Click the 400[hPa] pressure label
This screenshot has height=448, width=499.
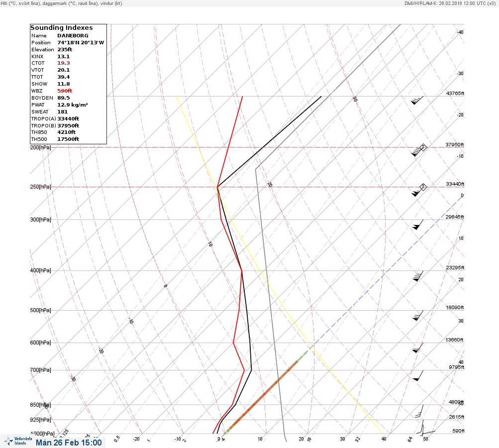40,270
